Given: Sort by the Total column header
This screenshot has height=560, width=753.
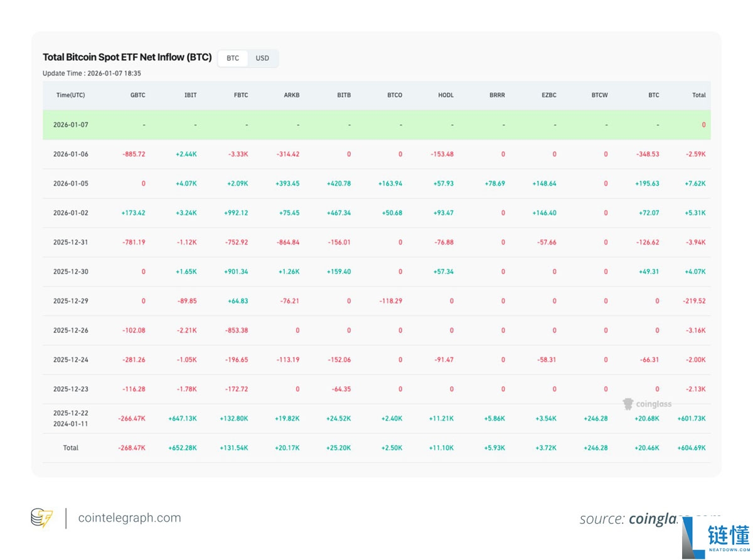Looking at the screenshot, I should tap(698, 95).
